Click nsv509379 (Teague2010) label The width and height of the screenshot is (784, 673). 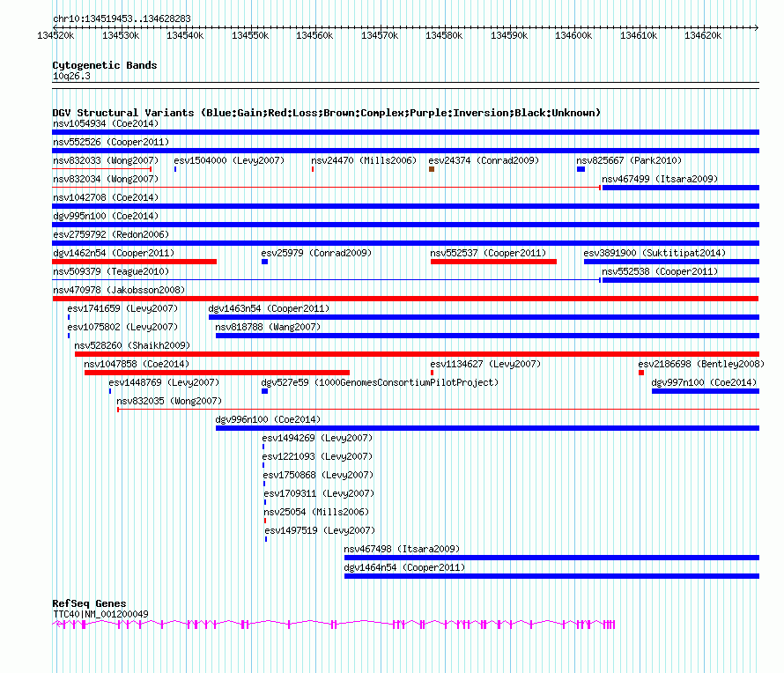111,271
